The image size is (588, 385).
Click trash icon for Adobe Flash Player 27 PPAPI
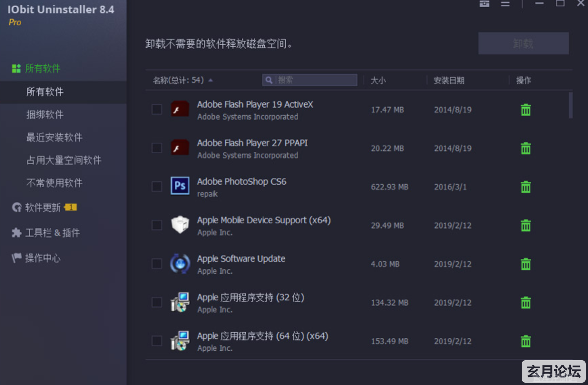tap(526, 148)
